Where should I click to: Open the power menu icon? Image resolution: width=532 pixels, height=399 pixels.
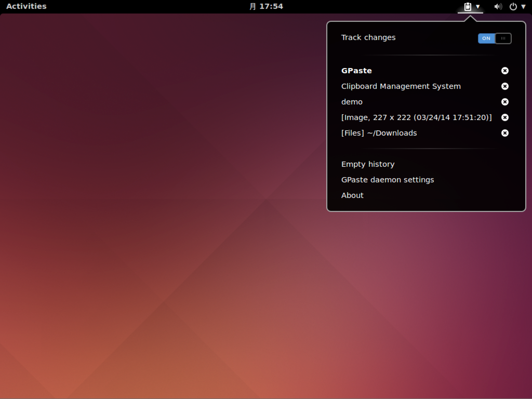point(513,6)
